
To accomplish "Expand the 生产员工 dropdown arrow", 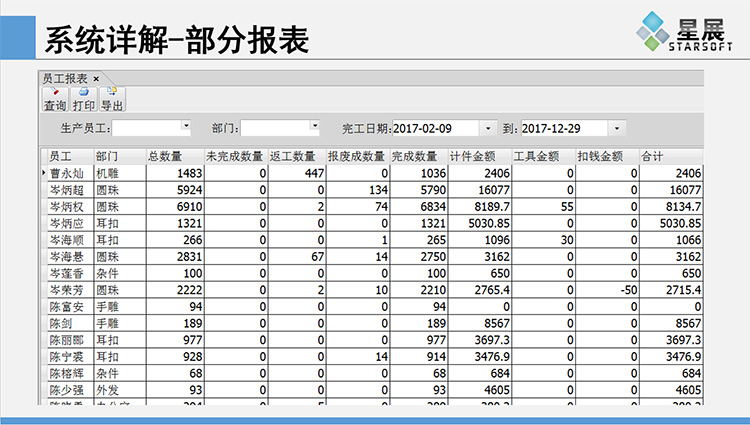I will 185,127.
